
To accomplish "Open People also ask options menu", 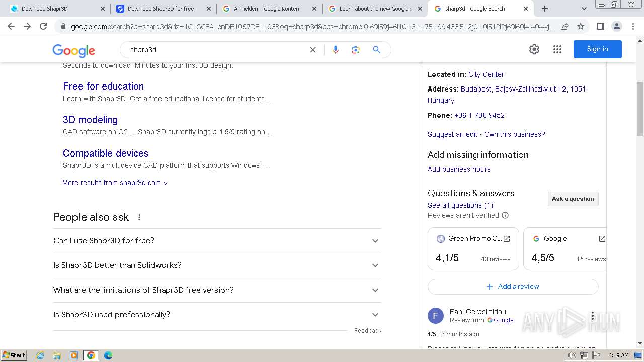I will [139, 217].
